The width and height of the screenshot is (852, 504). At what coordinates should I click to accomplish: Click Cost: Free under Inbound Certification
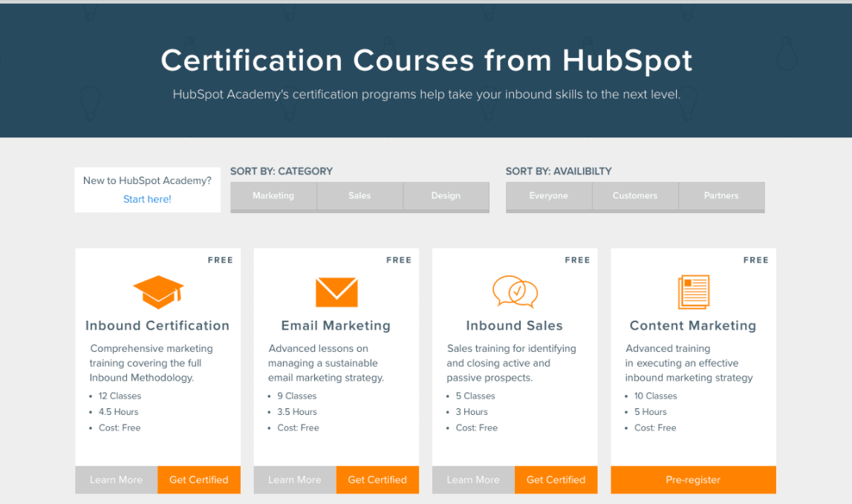(120, 428)
